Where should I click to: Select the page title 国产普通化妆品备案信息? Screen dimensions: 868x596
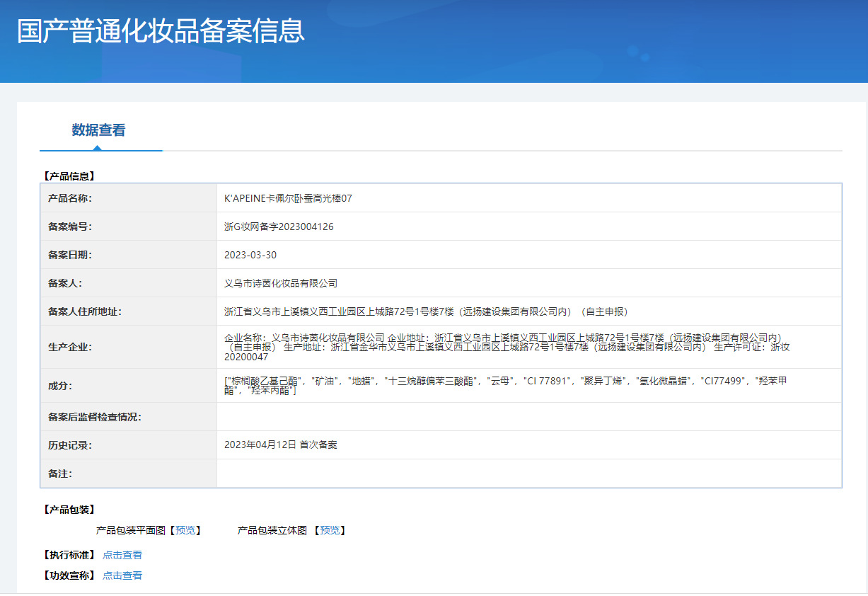pos(161,31)
